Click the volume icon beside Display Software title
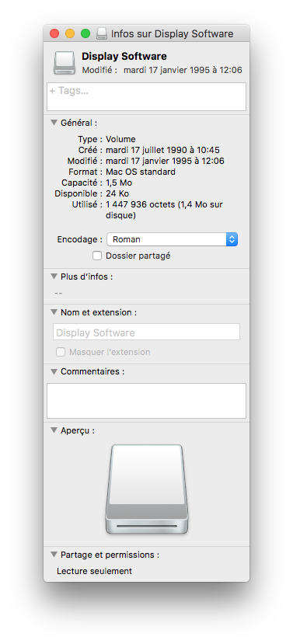Viewport: 293px width, 644px height. [x=64, y=63]
